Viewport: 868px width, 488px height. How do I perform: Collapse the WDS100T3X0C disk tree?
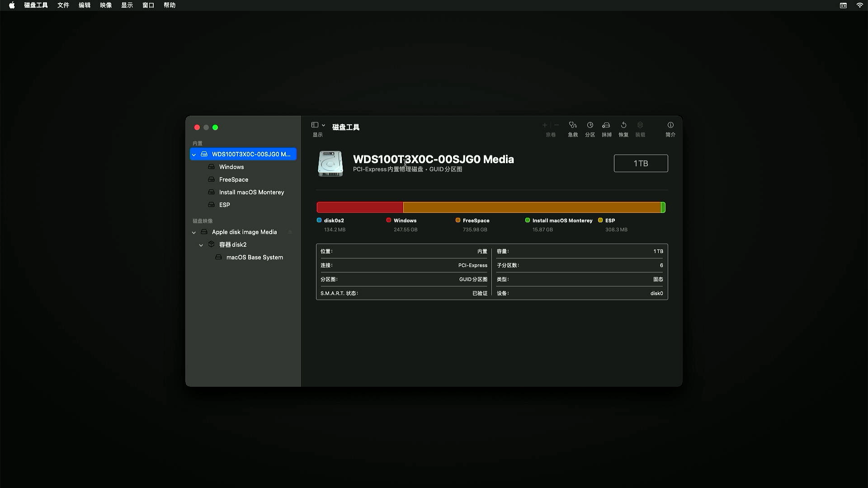(x=194, y=155)
